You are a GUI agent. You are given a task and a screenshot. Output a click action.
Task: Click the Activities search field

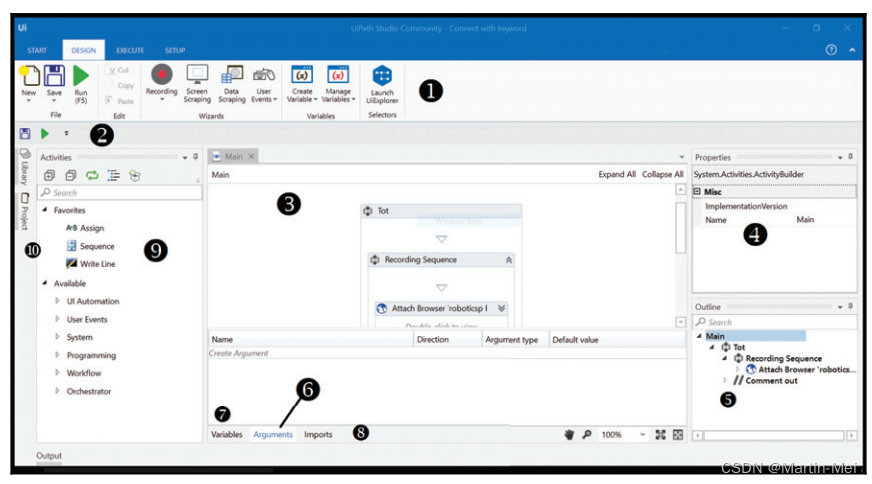pyautogui.click(x=120, y=192)
